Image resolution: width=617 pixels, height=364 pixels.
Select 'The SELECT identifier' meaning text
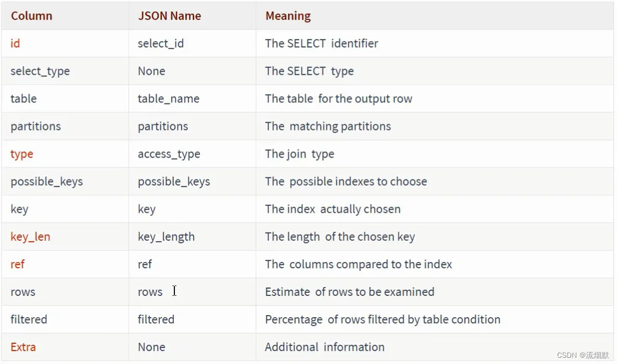click(x=321, y=44)
